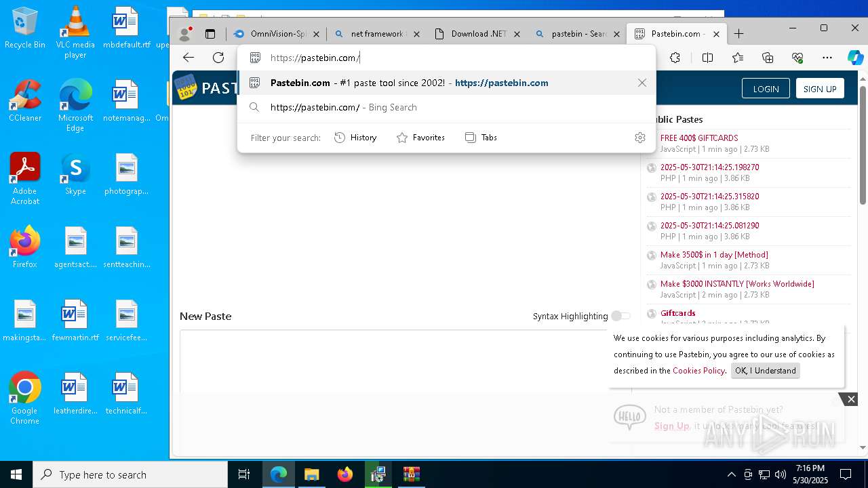Screen dimensions: 868x488
Task: Open the Edge profile avatar icon
Action: pos(184,34)
